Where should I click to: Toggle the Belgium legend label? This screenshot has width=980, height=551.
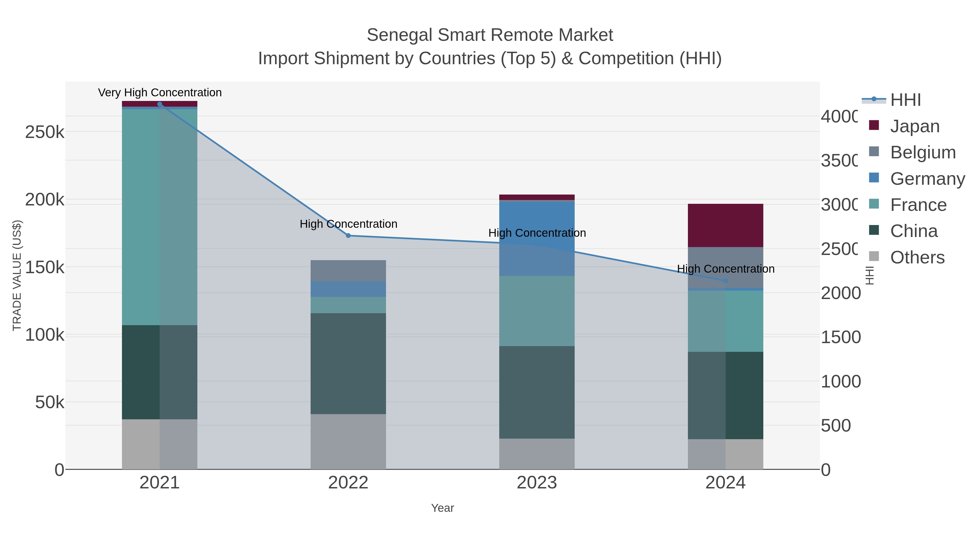(x=923, y=152)
